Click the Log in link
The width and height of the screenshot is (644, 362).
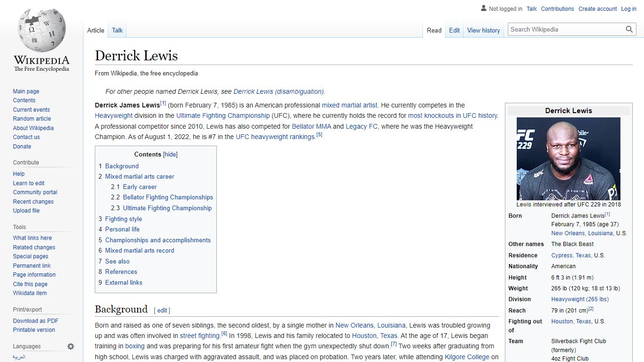coord(628,9)
